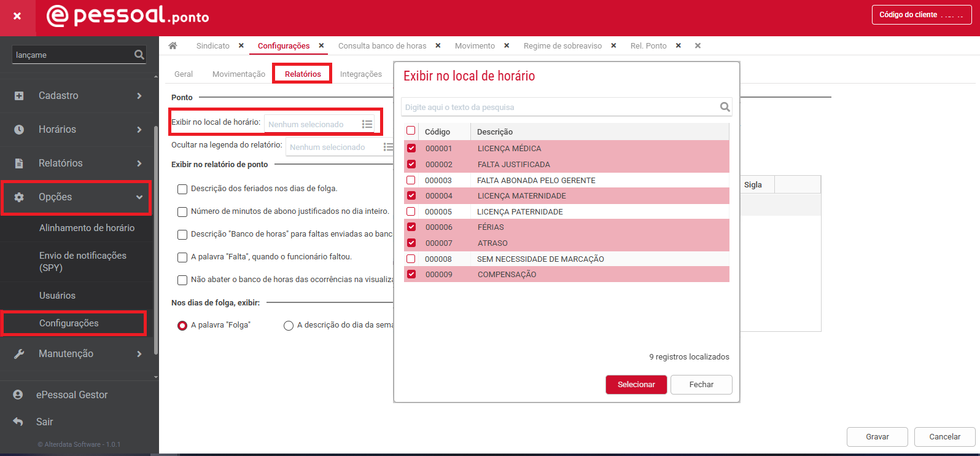Switch to the Geral tab
This screenshot has height=456, width=980.
click(x=184, y=74)
